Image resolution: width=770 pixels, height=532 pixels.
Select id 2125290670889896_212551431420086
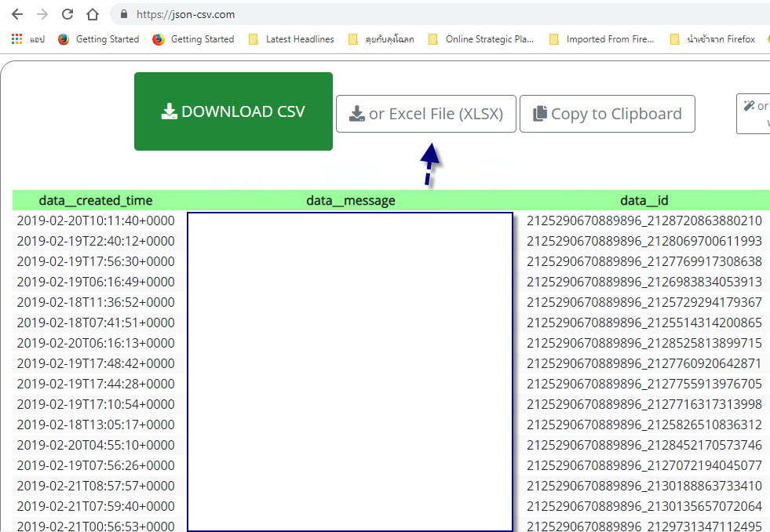(644, 322)
